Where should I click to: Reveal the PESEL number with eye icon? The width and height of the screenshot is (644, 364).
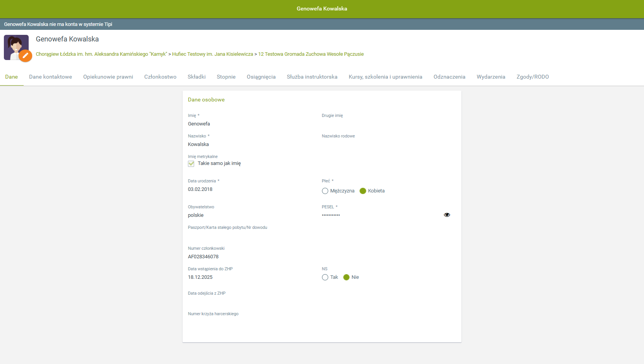coord(447,215)
